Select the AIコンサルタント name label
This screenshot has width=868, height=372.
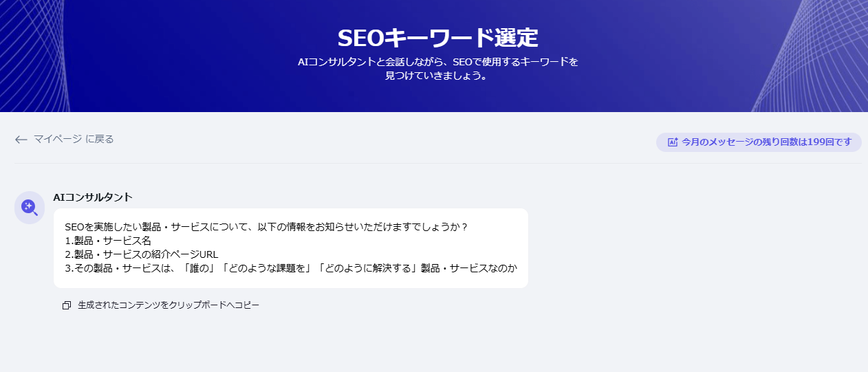click(x=93, y=197)
